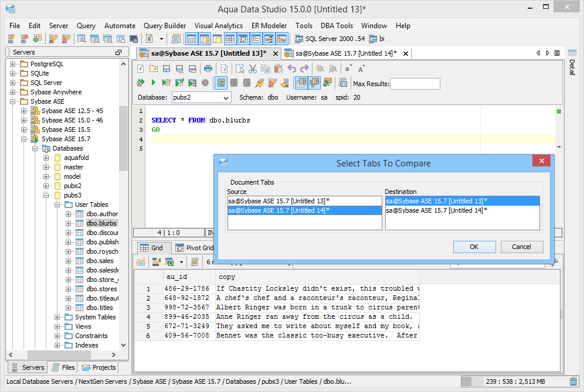This screenshot has height=392, width=584.
Task: Click the Find magnifier icon in editor toolbar
Action: (x=320, y=69)
